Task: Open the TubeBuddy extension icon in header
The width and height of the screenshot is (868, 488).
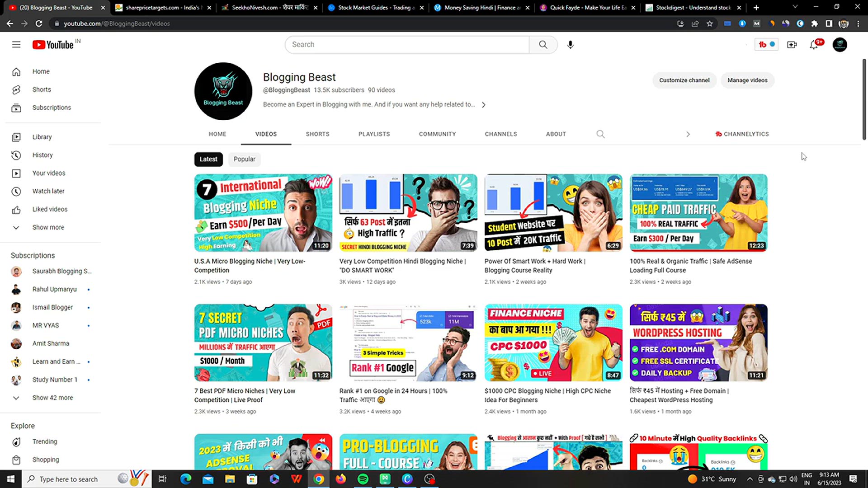Action: tap(766, 44)
